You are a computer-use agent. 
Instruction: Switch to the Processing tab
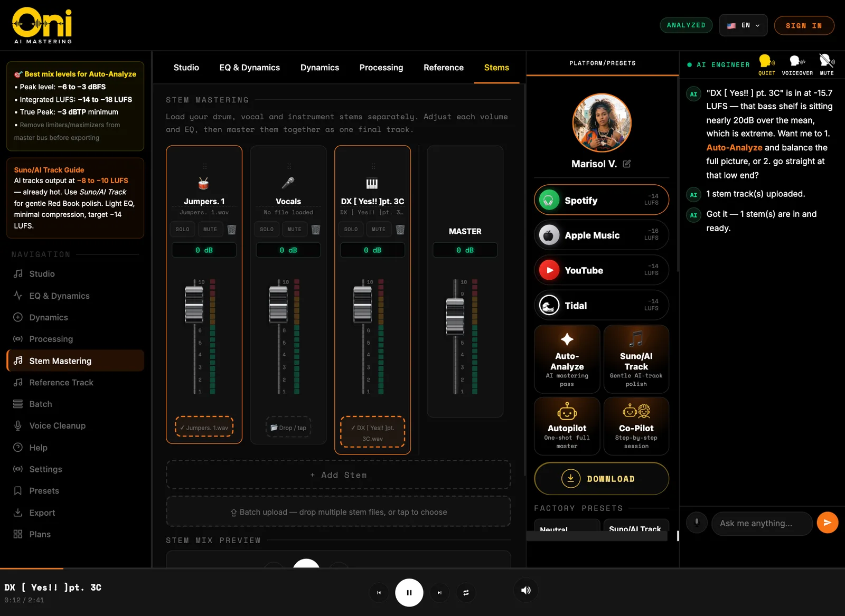tap(381, 68)
